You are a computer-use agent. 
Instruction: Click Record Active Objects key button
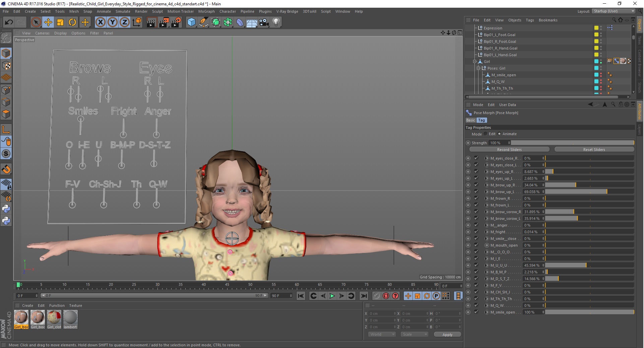pyautogui.click(x=377, y=296)
